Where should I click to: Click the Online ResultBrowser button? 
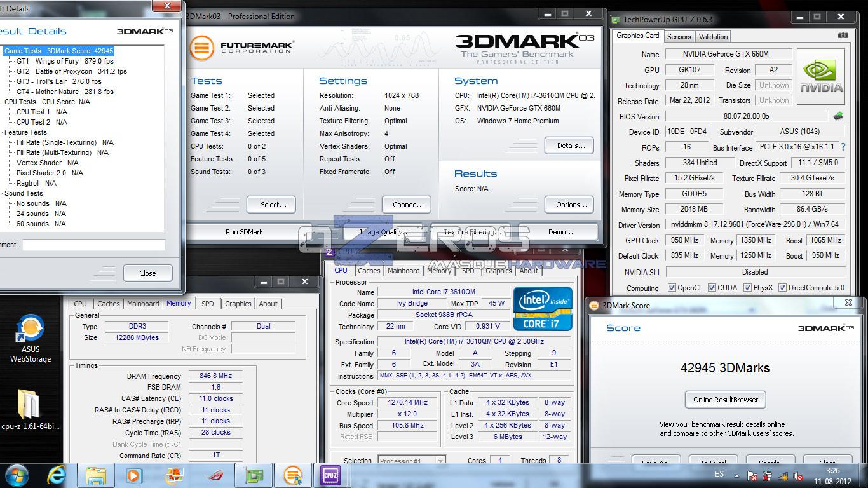(x=726, y=400)
